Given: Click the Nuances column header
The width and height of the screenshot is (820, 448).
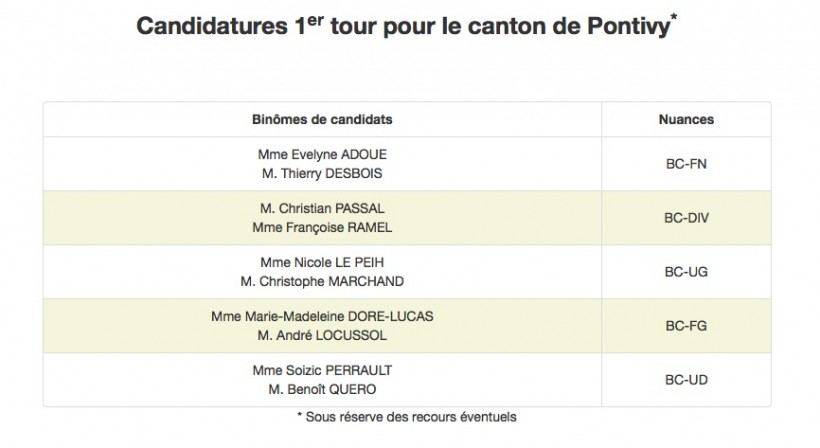Looking at the screenshot, I should [x=686, y=119].
